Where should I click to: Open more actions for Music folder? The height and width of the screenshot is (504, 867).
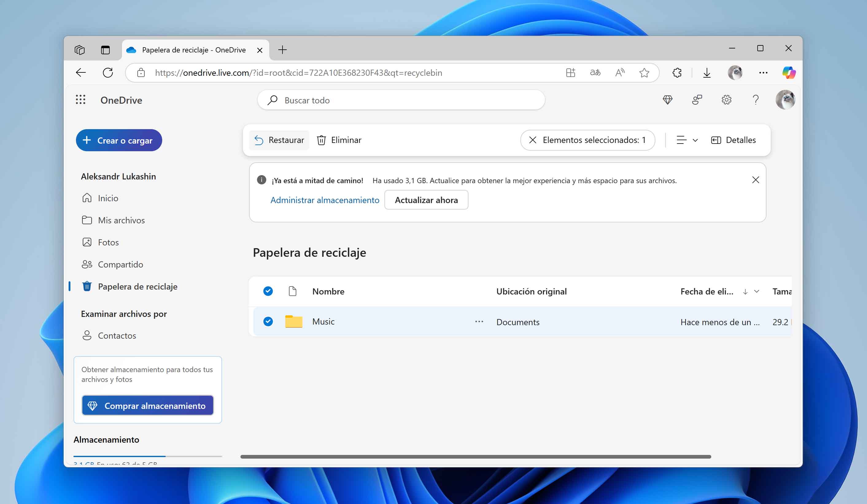[x=479, y=321]
